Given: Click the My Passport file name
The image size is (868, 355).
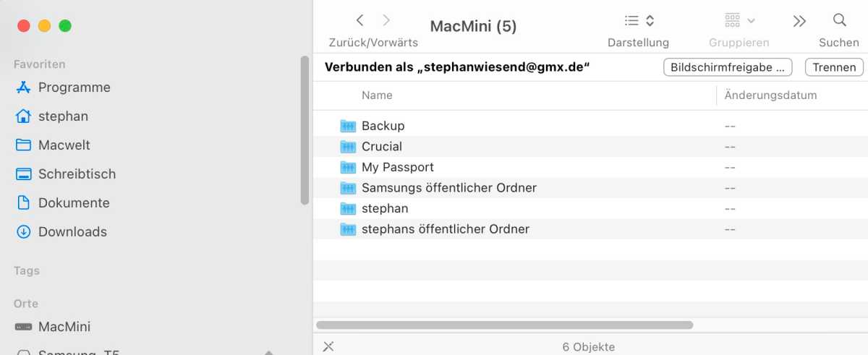Looking at the screenshot, I should (398, 167).
